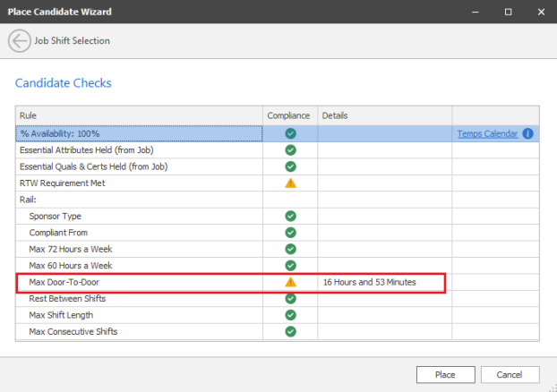Click the warning triangle for Max Door-To-Door
Screen dimensions: 557x392
pyautogui.click(x=290, y=282)
